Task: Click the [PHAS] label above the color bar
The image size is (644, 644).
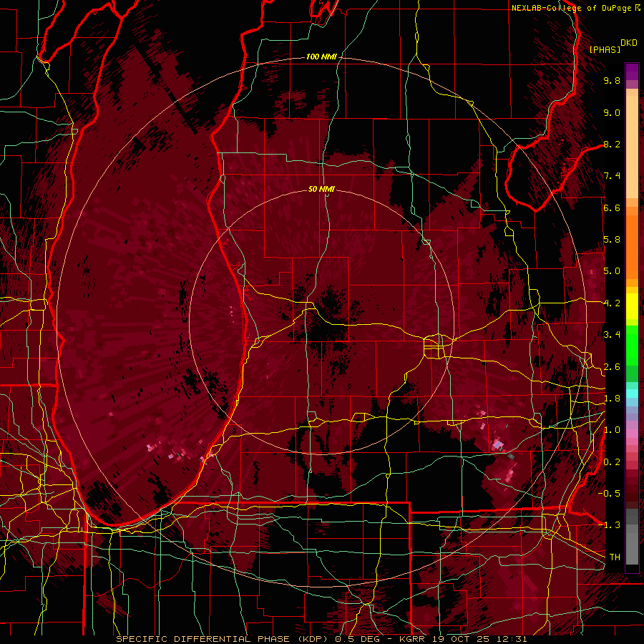Action: 605,49
